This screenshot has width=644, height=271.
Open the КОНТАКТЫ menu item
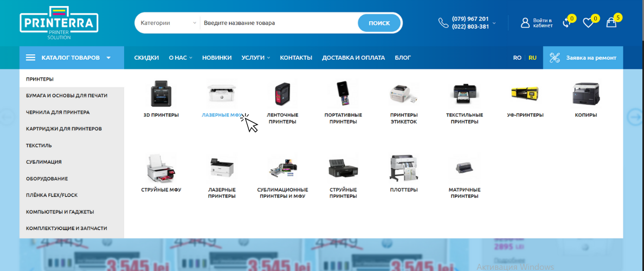click(x=296, y=58)
